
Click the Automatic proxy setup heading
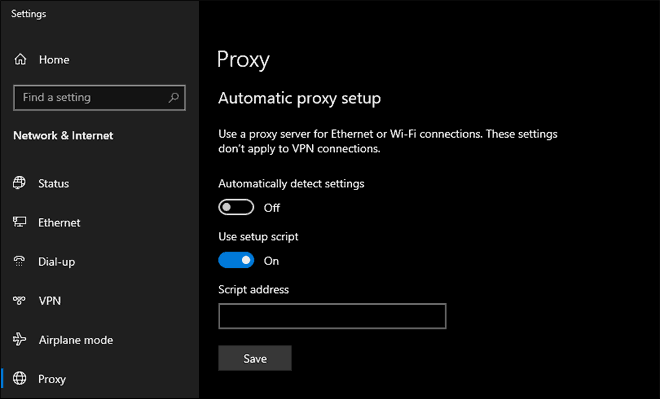click(299, 98)
